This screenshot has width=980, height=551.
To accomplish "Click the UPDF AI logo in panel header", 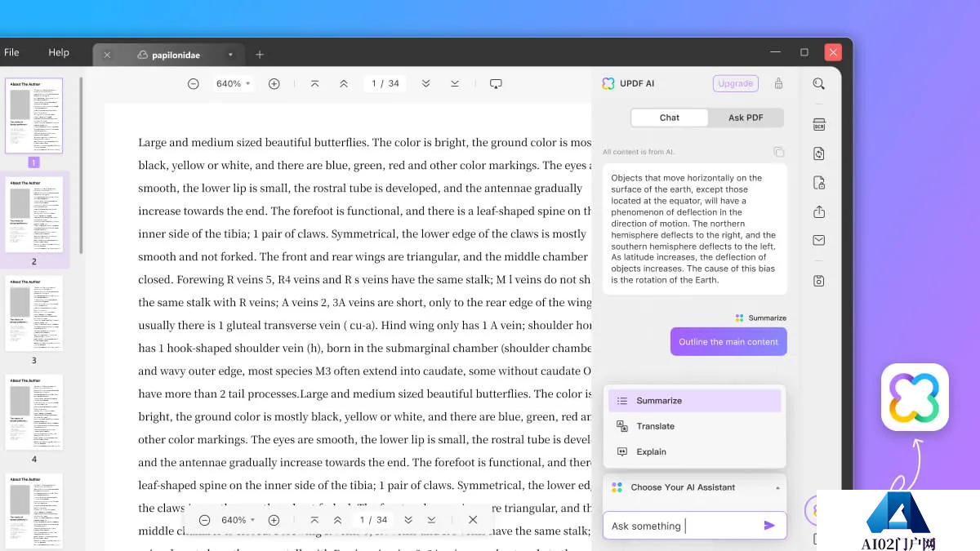I will [608, 83].
